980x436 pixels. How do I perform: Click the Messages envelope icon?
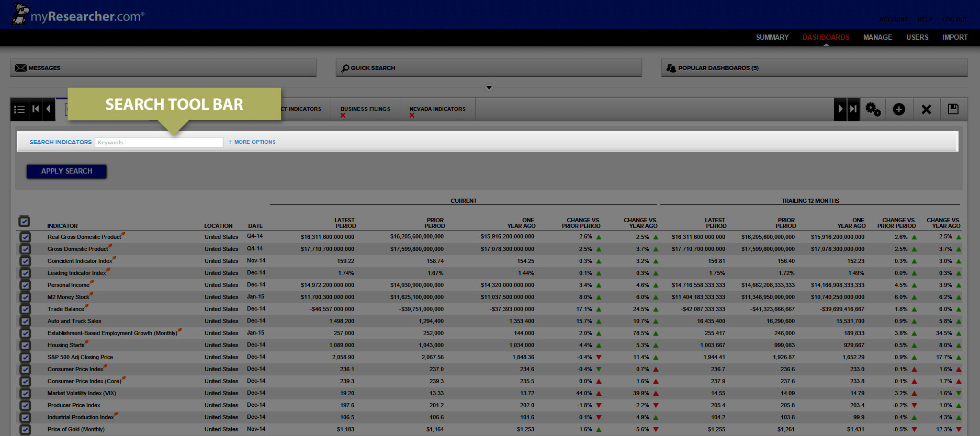point(21,68)
